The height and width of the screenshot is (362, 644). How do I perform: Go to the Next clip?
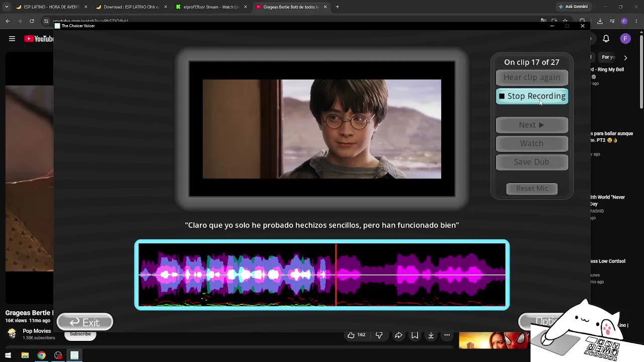click(x=532, y=125)
